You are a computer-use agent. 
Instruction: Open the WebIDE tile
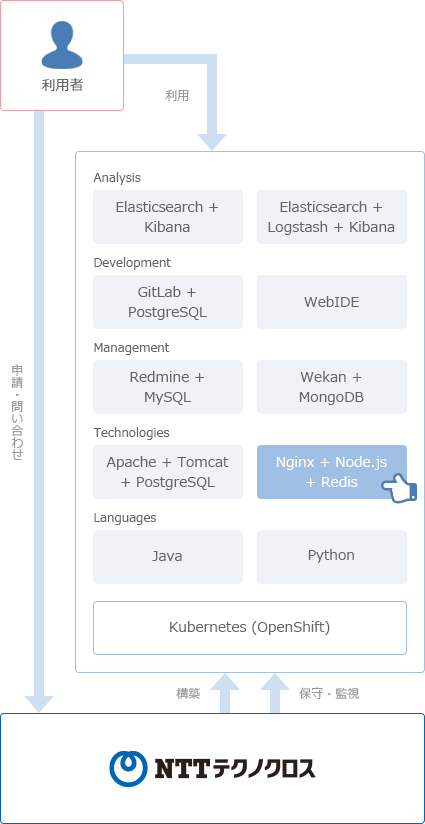[x=332, y=302]
